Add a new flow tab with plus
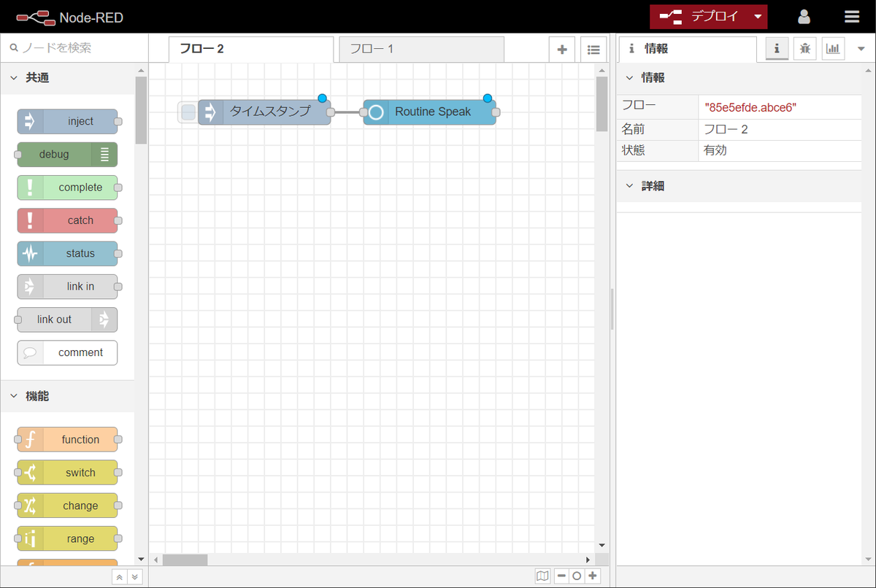Viewport: 876px width, 588px height. click(562, 50)
